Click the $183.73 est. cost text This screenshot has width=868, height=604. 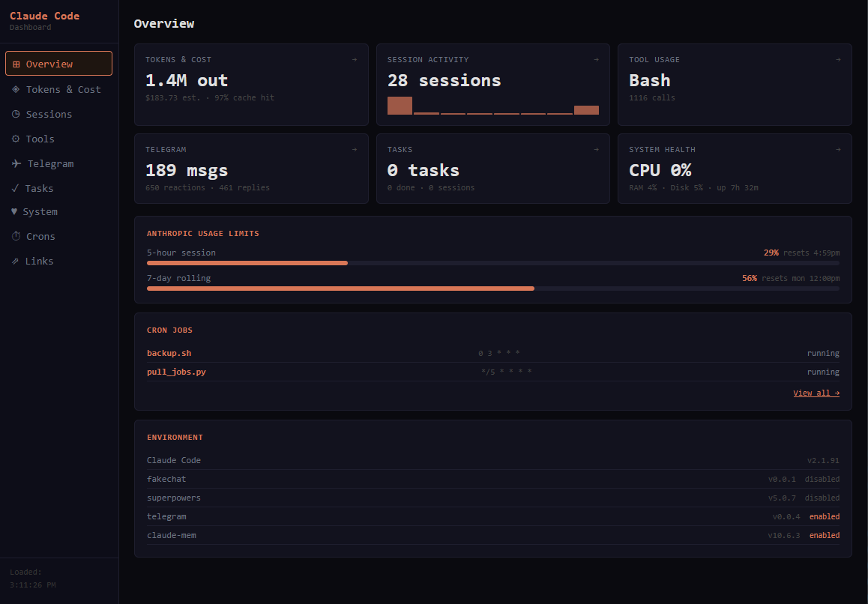172,97
